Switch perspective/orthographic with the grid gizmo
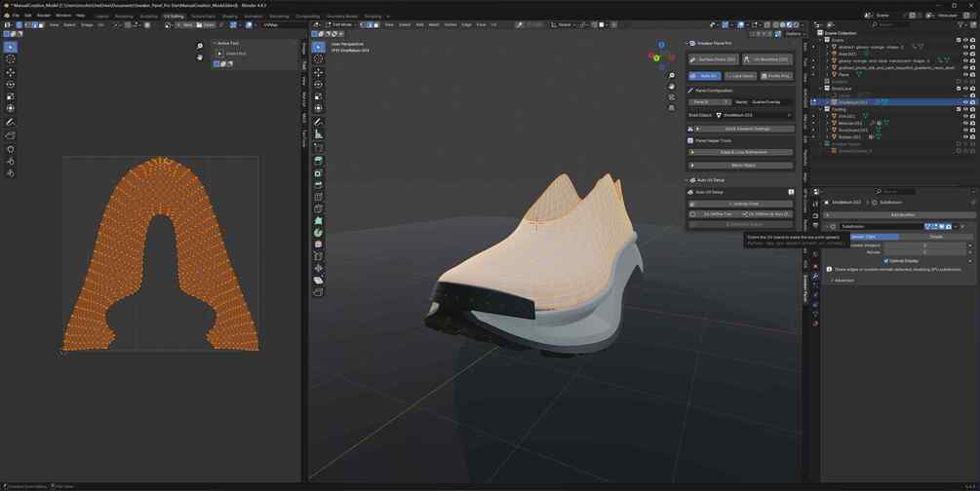The image size is (980, 491). [x=671, y=107]
